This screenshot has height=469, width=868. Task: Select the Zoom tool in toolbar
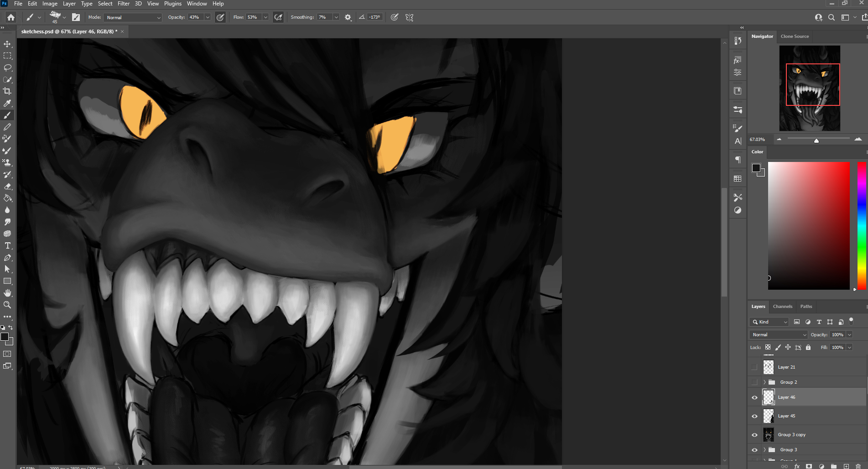[x=7, y=305]
